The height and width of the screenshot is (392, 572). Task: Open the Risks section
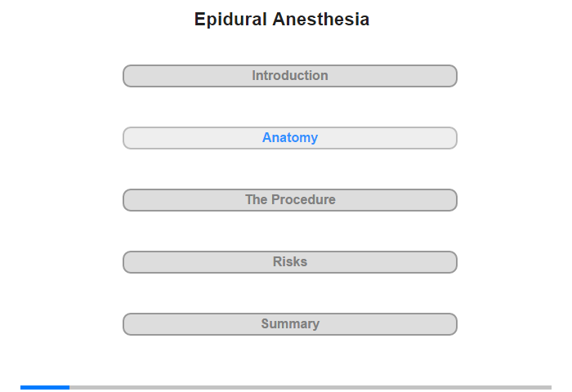click(x=289, y=262)
